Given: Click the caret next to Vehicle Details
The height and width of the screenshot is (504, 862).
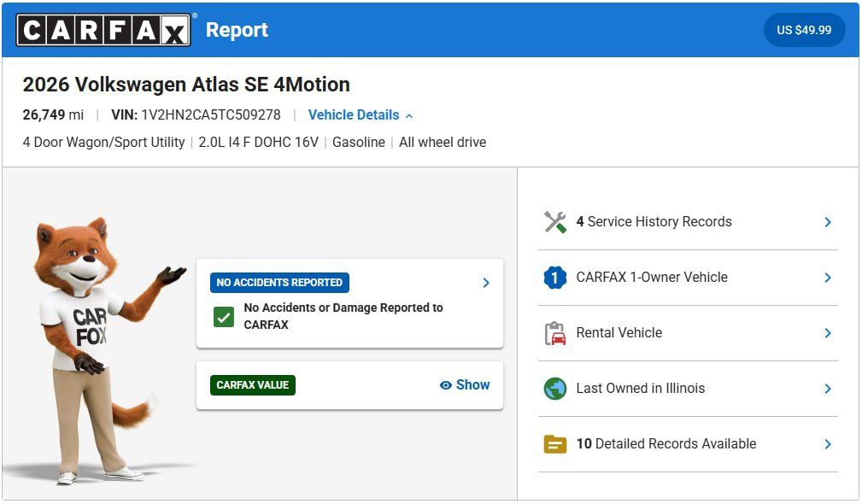Looking at the screenshot, I should [409, 116].
